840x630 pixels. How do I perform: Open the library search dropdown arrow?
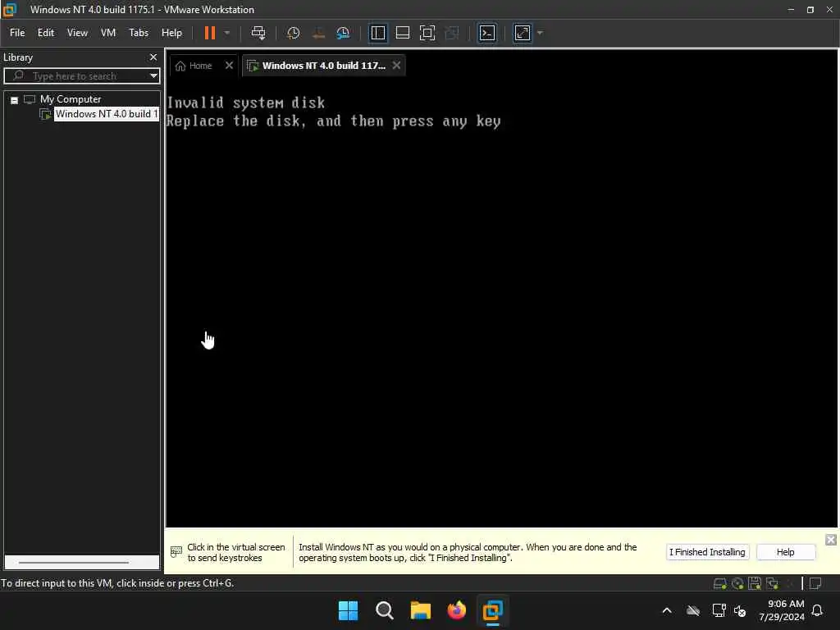[153, 76]
